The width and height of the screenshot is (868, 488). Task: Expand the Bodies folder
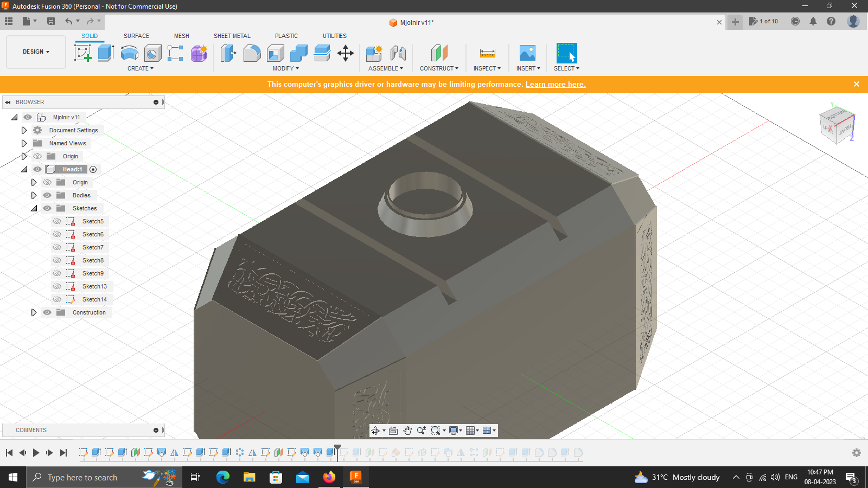[34, 195]
